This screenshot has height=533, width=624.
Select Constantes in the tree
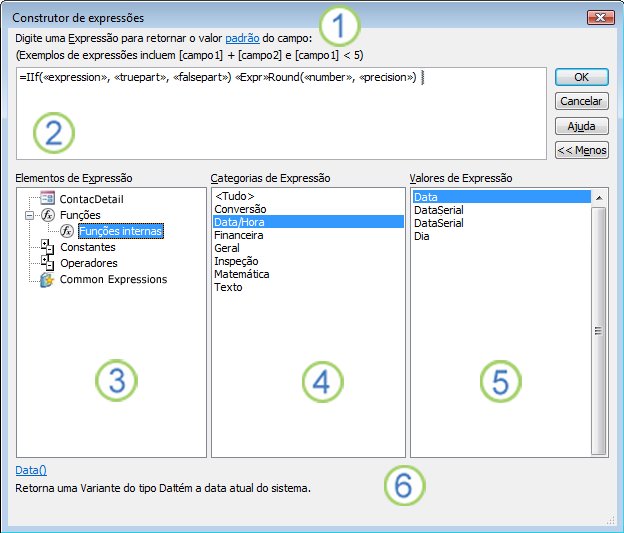[88, 247]
